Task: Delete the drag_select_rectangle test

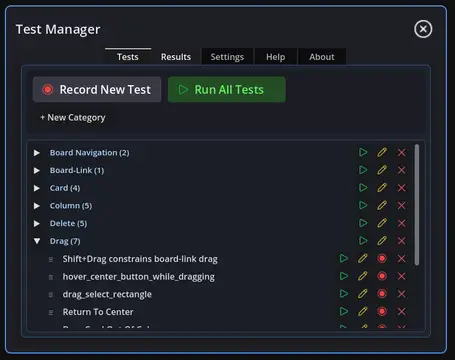Action: pyautogui.click(x=401, y=294)
